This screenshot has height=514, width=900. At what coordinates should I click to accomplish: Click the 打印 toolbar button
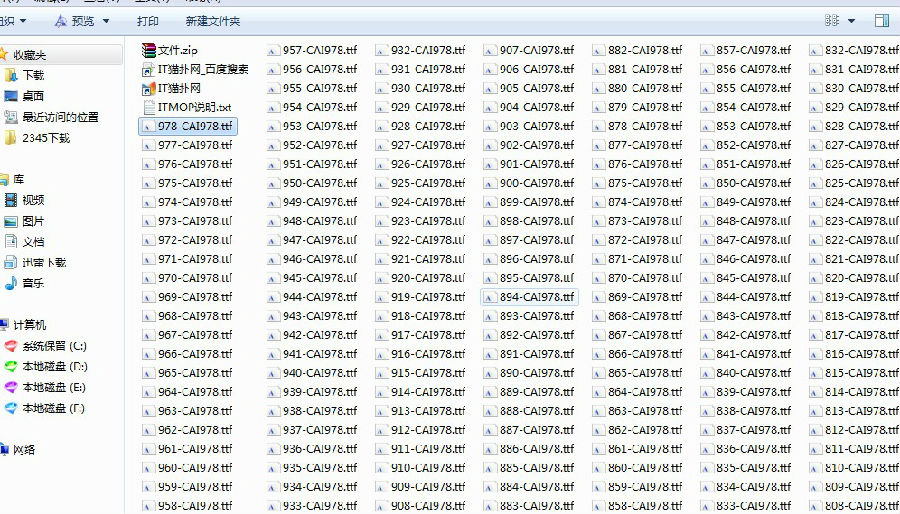click(148, 21)
